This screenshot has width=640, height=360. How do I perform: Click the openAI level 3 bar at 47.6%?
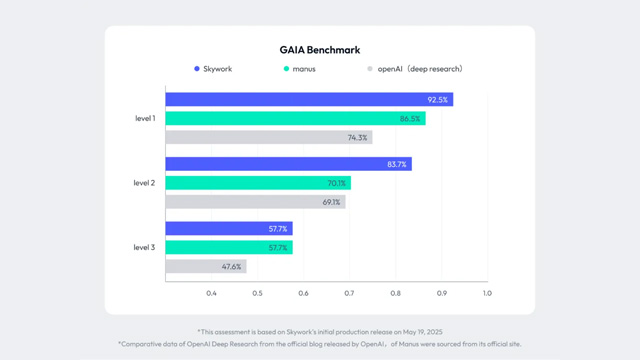pos(206,267)
